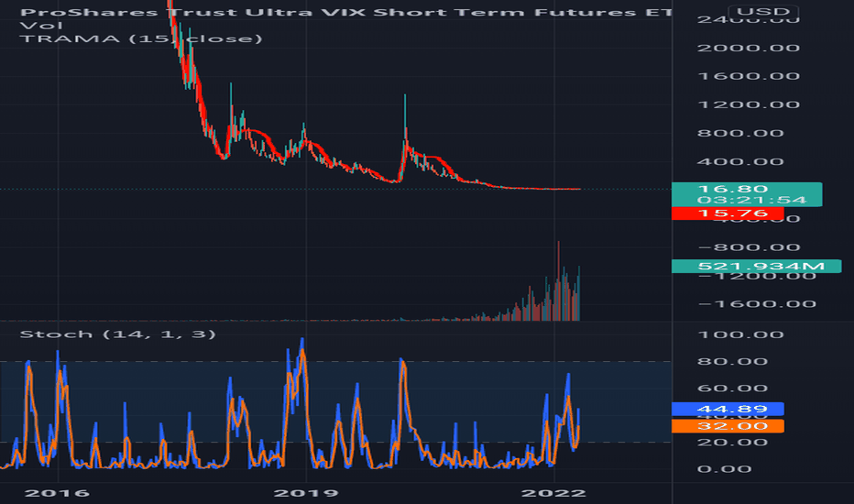854x504 pixels.
Task: Click the −800.00 price scale value
Action: coord(749,247)
